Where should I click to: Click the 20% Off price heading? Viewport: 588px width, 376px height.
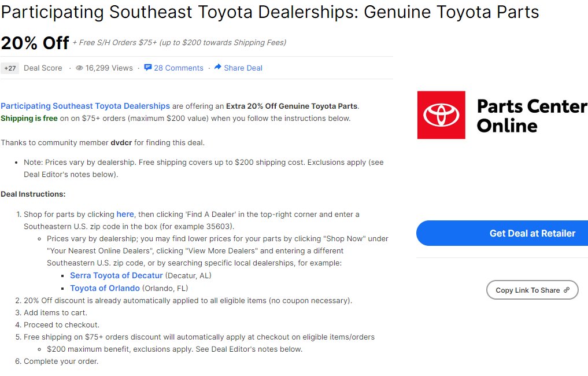35,43
